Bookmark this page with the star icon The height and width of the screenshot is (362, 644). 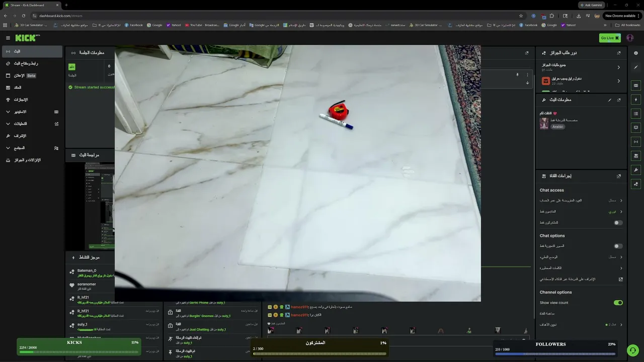pyautogui.click(x=521, y=16)
